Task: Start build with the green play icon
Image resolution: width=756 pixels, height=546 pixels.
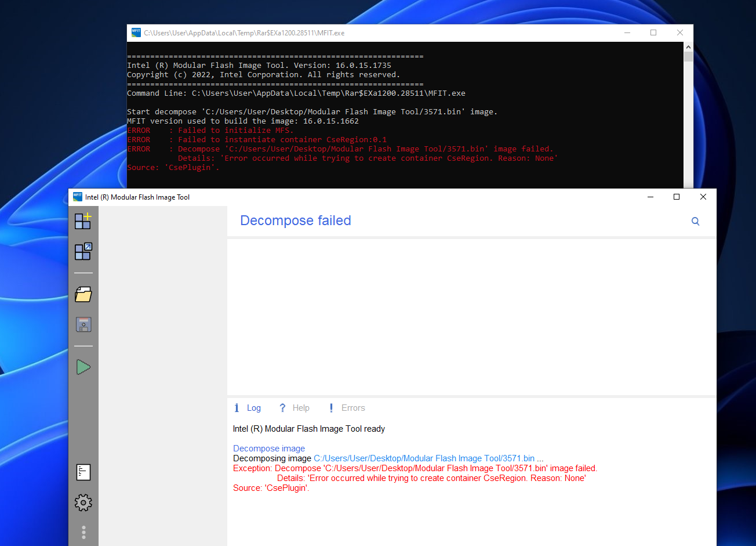Action: point(83,367)
